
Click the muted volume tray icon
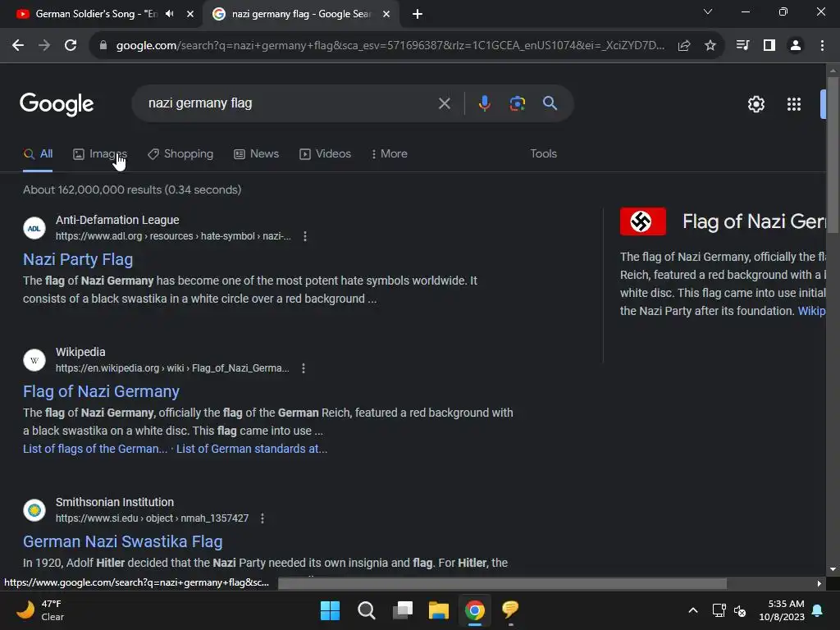click(x=740, y=610)
